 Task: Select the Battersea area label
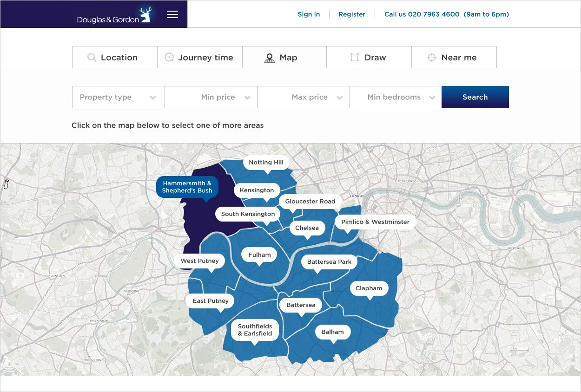301,305
